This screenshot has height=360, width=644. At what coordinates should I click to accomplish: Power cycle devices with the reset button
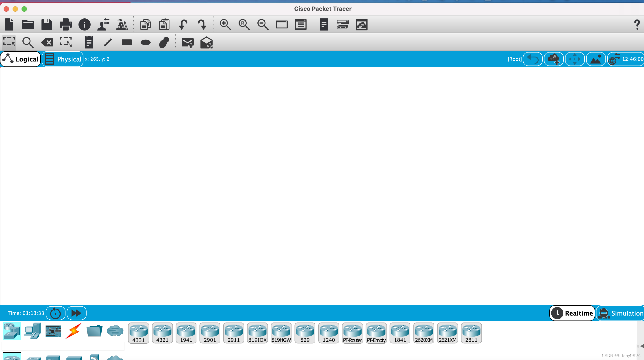(x=56, y=313)
